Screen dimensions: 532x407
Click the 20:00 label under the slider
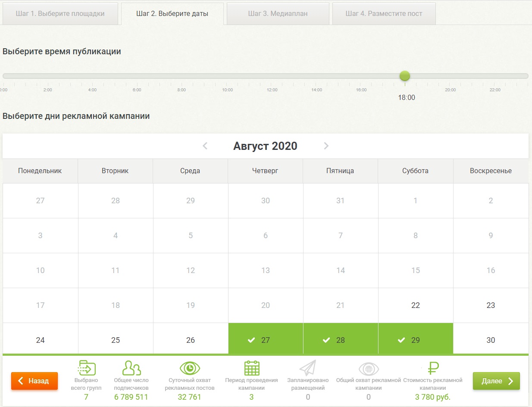click(451, 90)
